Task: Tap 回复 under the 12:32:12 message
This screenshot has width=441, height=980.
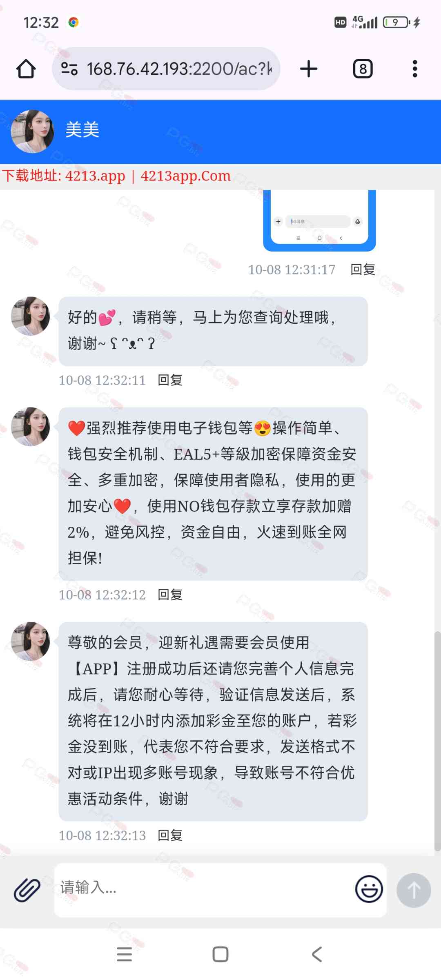Action: [170, 595]
